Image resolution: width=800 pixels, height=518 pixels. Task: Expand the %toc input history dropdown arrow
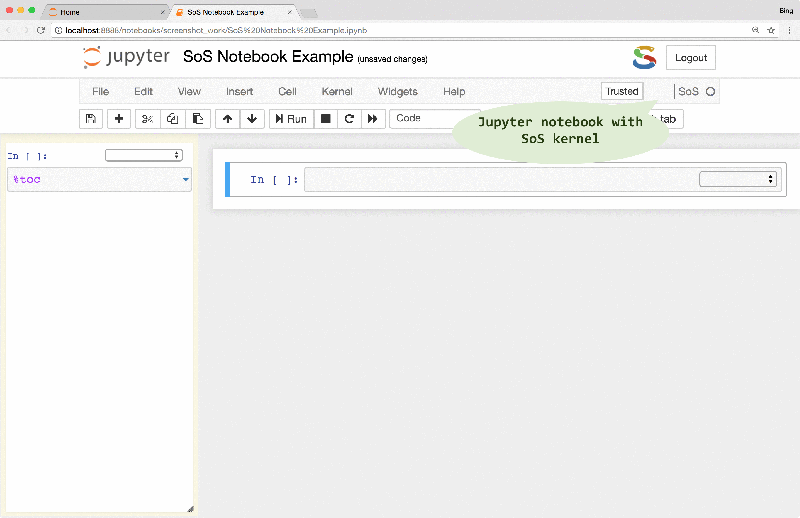coord(186,180)
